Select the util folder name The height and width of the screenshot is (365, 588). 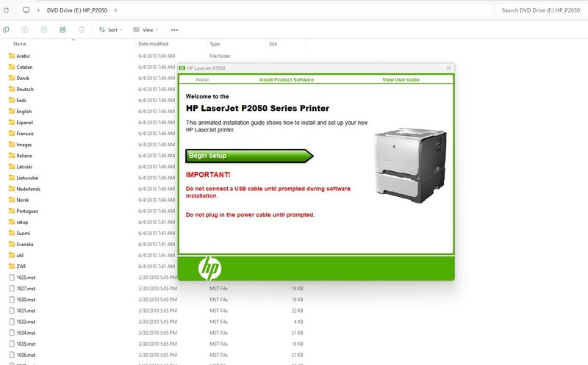[x=20, y=255]
